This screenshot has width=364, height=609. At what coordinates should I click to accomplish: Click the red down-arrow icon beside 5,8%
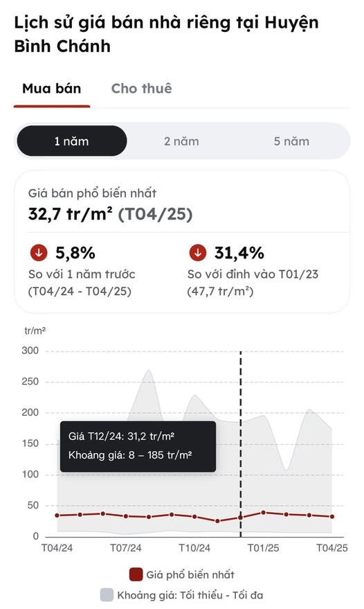39,253
